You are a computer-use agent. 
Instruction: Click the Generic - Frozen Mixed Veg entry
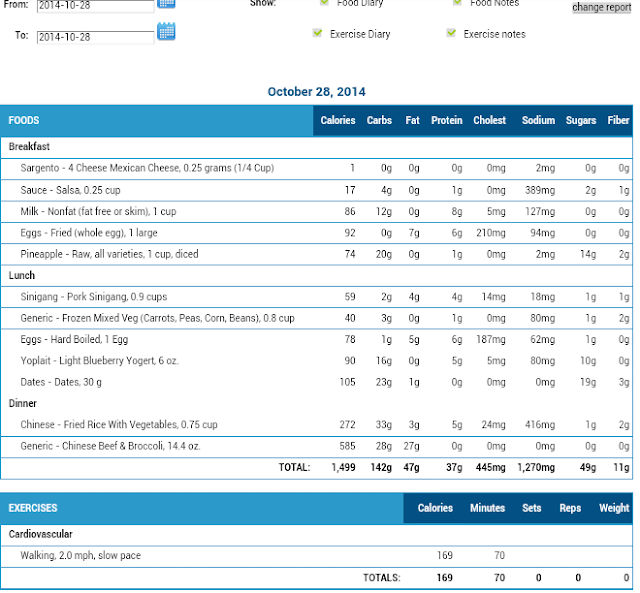[158, 318]
